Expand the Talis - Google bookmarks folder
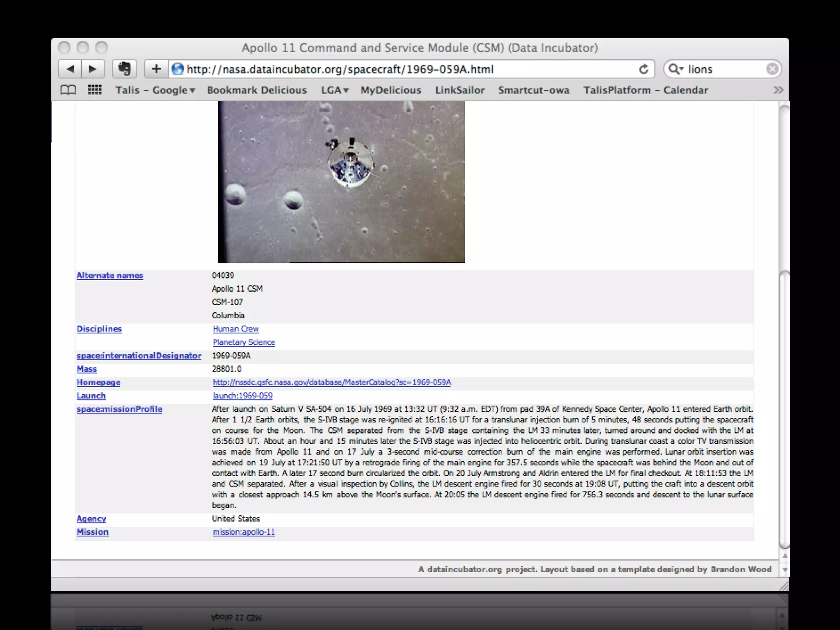Screen dimensions: 840x630 [155, 90]
